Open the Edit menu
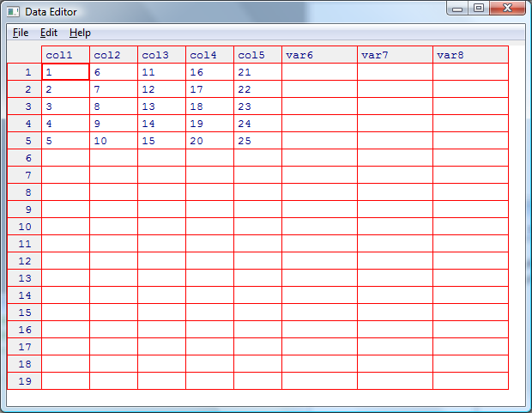 click(49, 33)
